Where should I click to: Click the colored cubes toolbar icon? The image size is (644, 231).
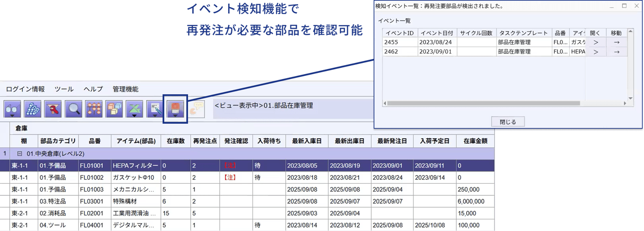point(114,109)
